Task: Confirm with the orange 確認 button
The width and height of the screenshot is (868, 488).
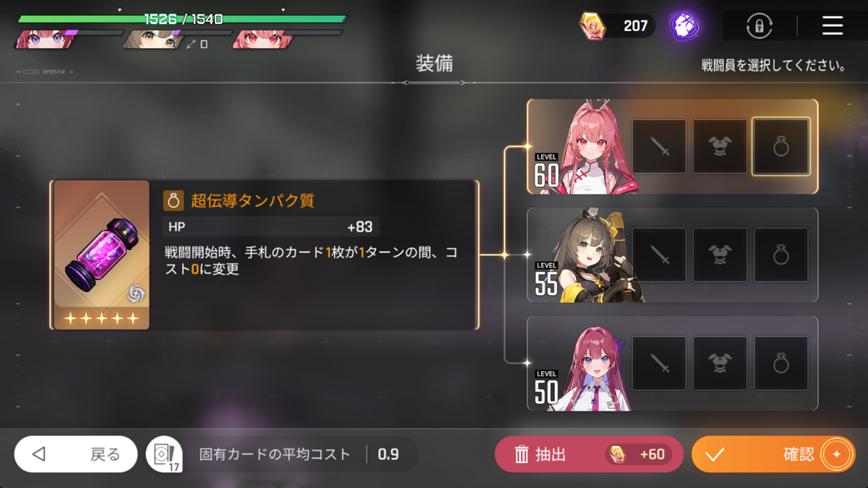Action: point(773,454)
